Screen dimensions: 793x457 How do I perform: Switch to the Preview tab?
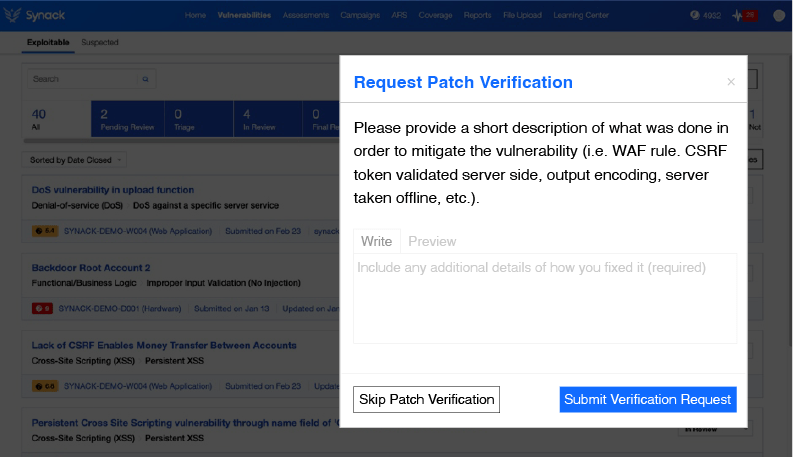click(x=432, y=241)
